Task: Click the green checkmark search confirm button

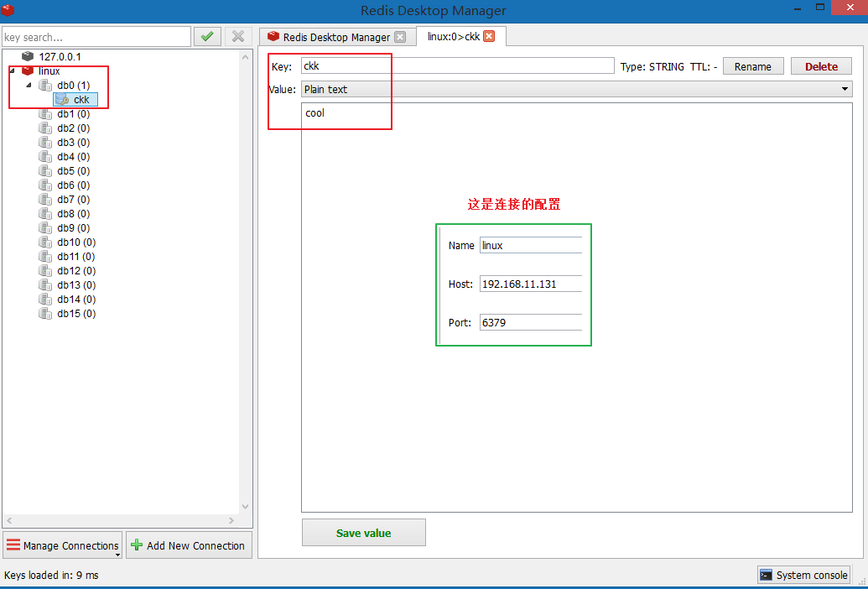Action: [x=208, y=37]
